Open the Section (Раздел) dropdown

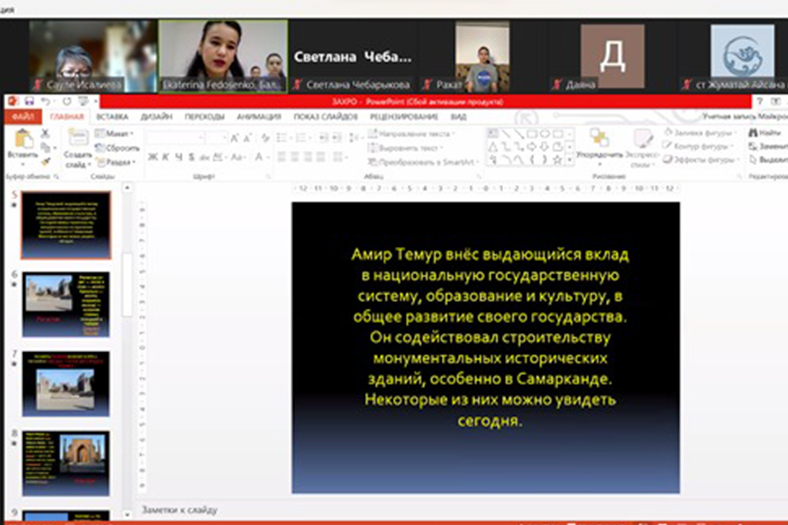pos(117,161)
